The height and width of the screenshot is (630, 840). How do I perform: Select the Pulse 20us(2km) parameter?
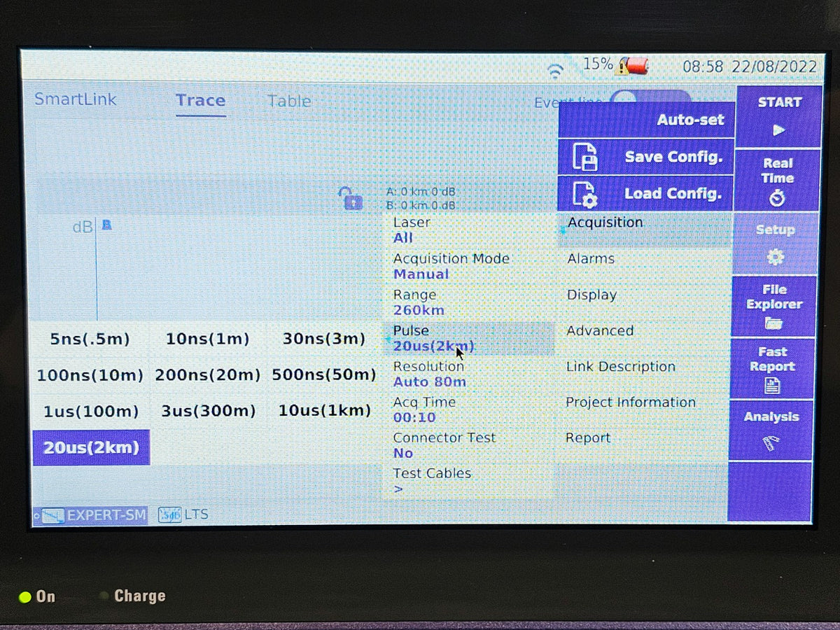coord(469,339)
